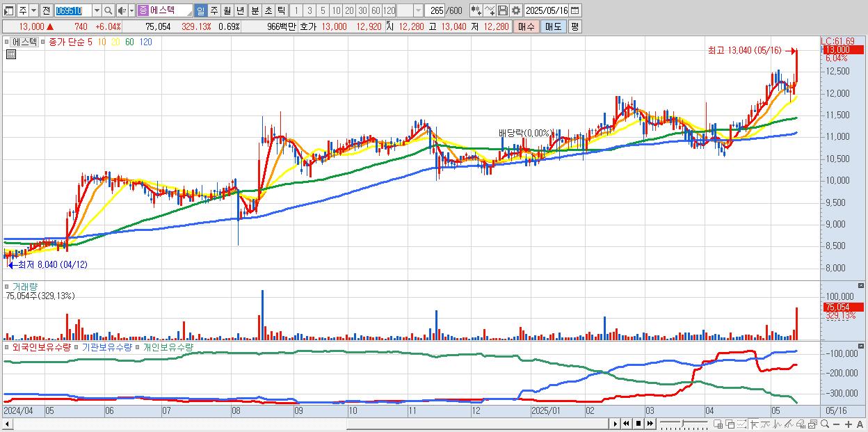Toggle 기관보유수량 indicator marker
This screenshot has height=432, width=868.
tap(77, 346)
